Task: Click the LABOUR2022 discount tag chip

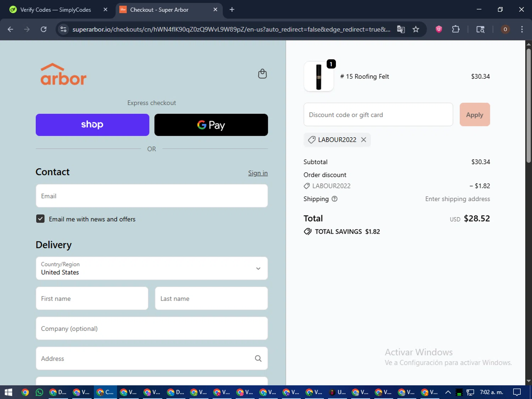Action: click(x=337, y=140)
